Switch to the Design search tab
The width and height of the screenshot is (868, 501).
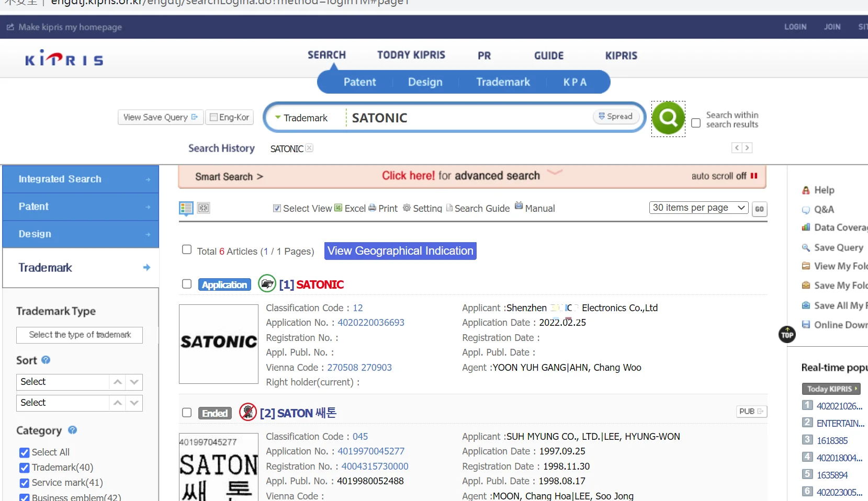point(425,82)
